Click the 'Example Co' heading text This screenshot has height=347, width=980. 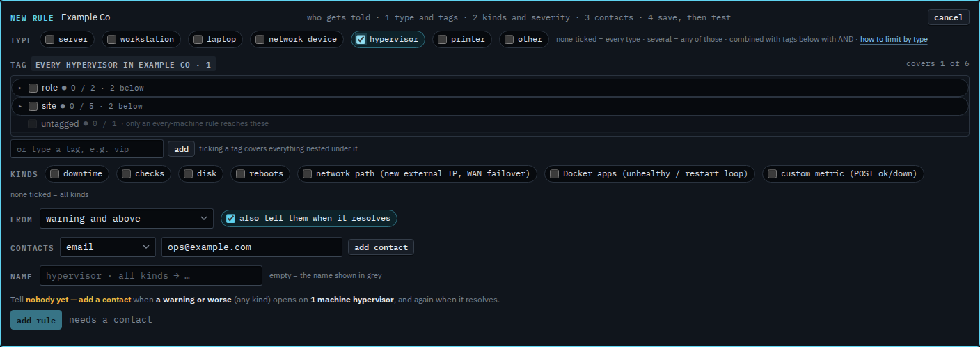coord(86,17)
